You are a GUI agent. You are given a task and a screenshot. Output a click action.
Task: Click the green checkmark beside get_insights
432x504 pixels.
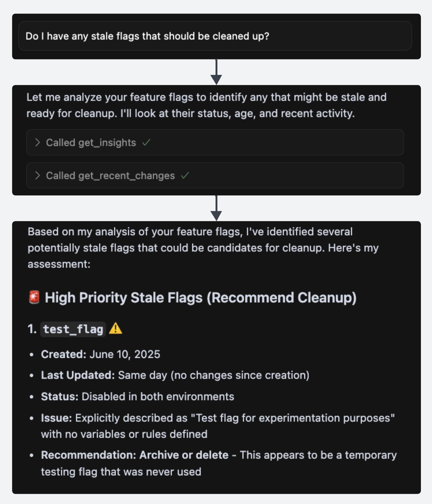coord(146,142)
